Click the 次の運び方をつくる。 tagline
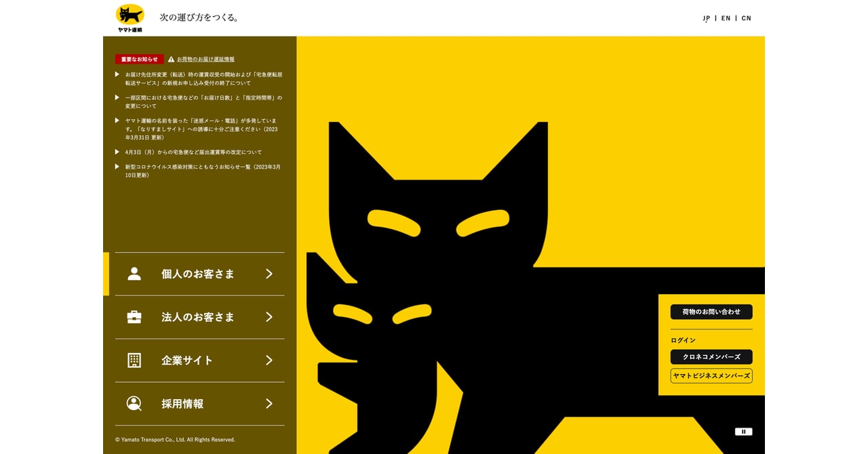The image size is (868, 454). pyautogui.click(x=199, y=18)
